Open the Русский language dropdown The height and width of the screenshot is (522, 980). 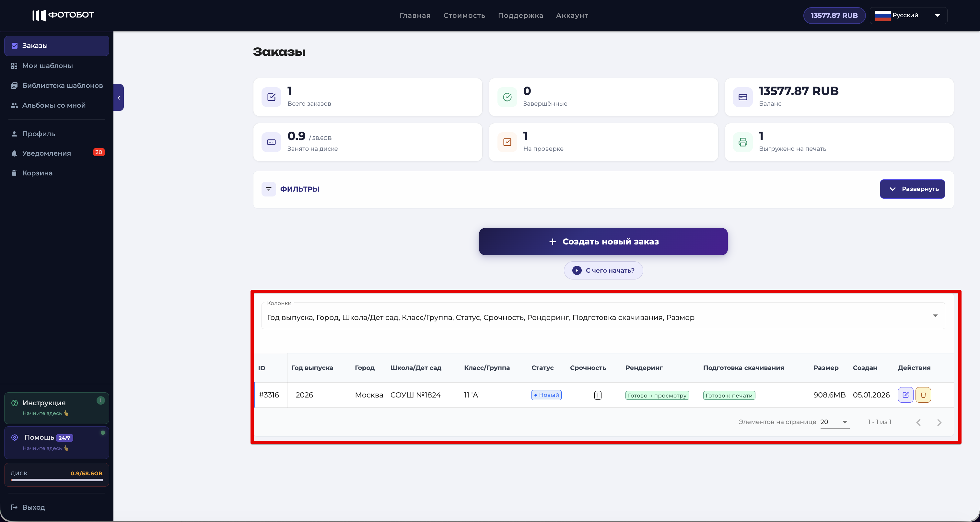click(x=908, y=16)
